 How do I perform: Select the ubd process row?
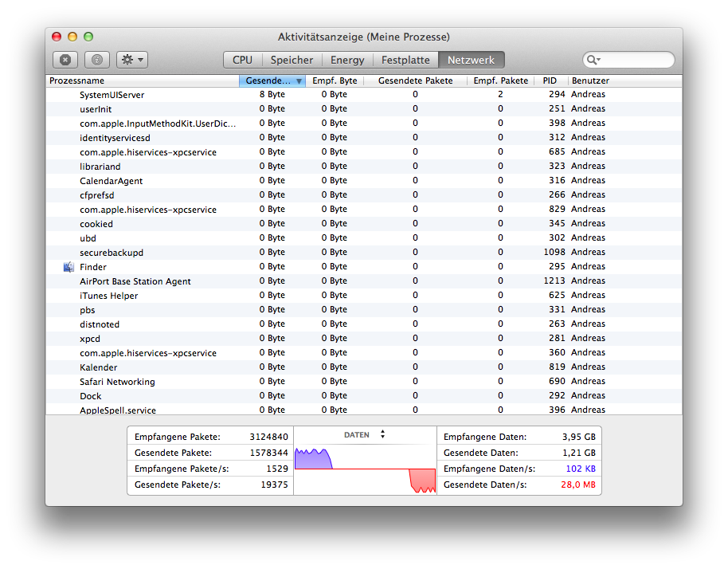364,237
